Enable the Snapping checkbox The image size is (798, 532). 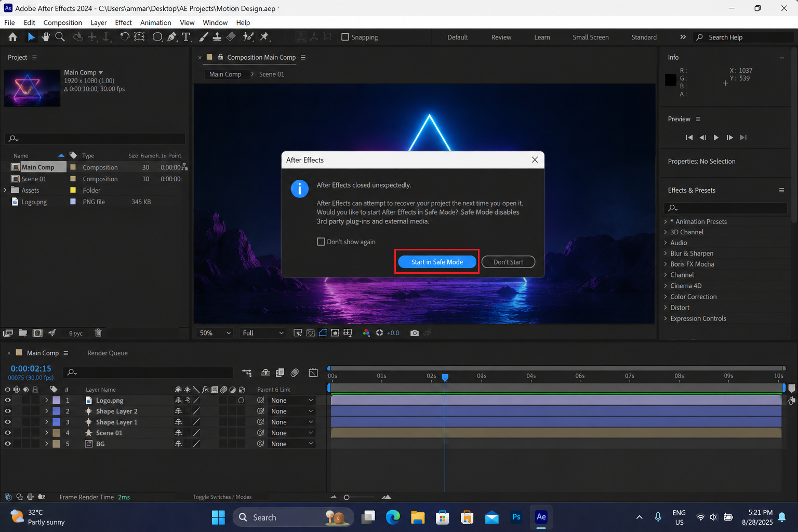(345, 37)
